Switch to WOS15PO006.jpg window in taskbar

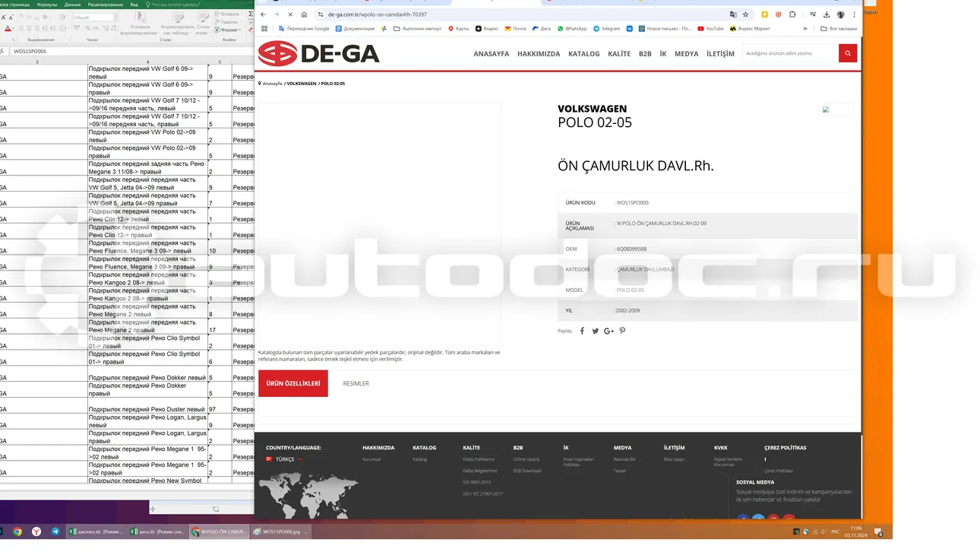(282, 532)
